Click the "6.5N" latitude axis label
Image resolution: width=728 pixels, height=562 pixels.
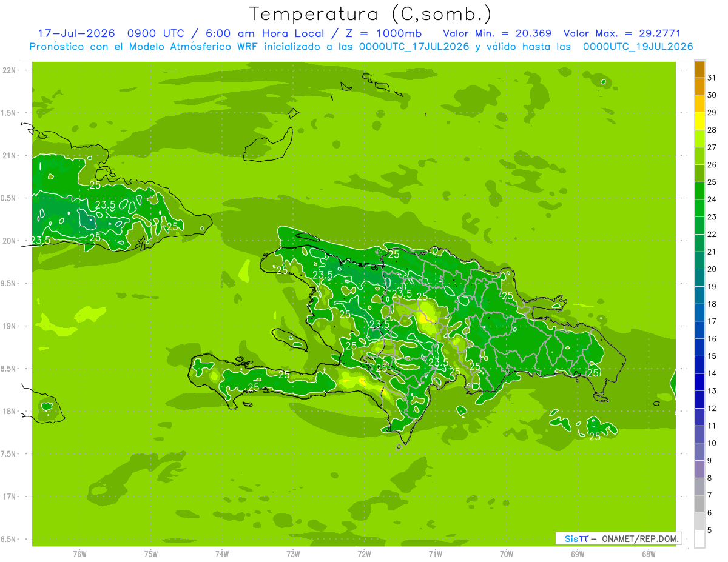coord(8,539)
